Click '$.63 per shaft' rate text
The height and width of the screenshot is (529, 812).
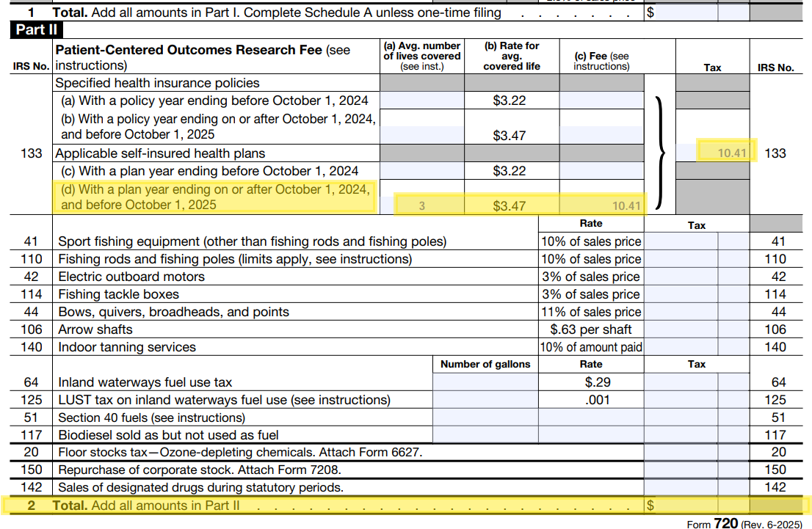[x=591, y=329]
